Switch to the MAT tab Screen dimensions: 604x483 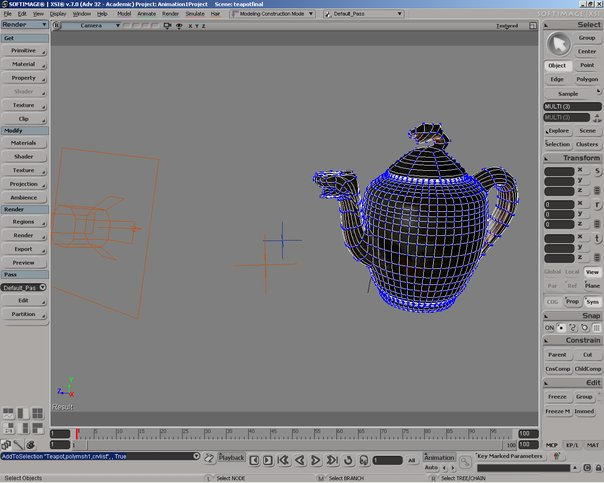[593, 445]
